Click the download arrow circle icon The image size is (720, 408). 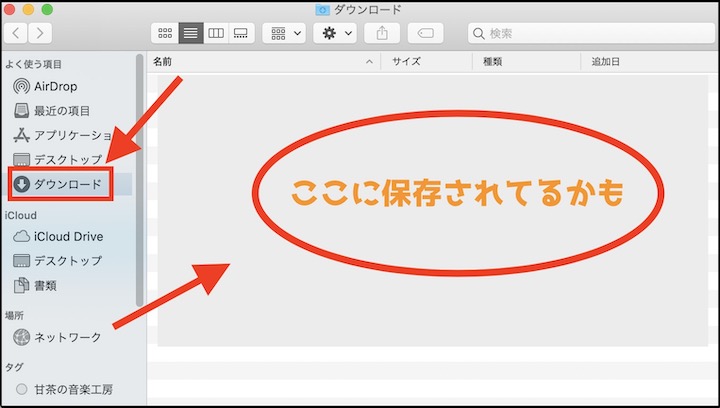click(x=22, y=184)
